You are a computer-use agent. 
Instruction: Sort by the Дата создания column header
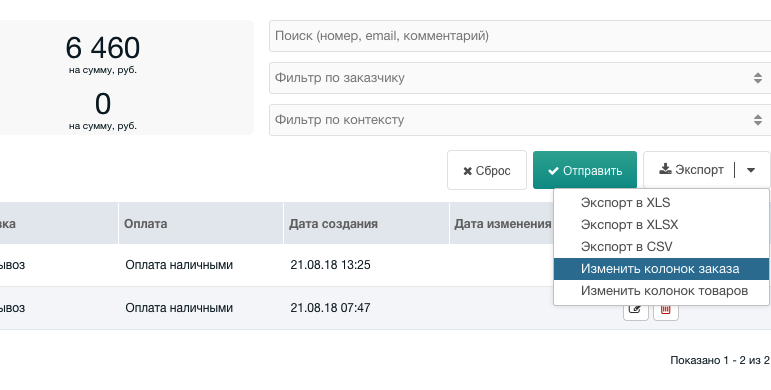coord(333,224)
